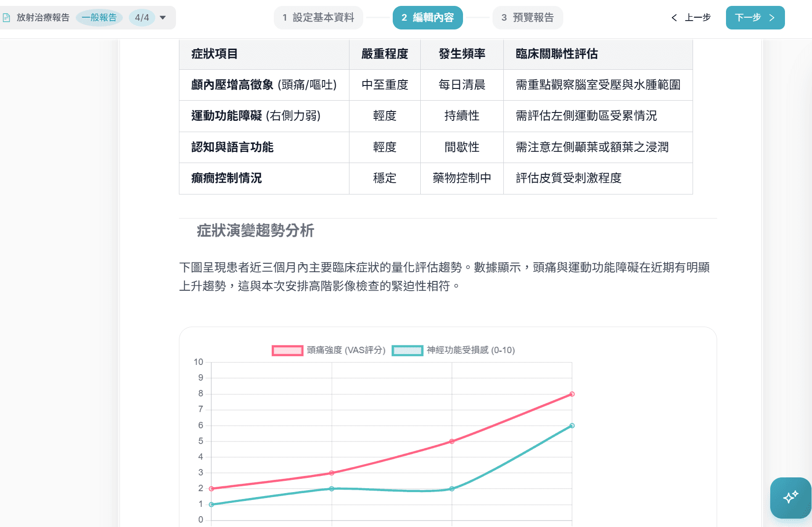Select step 2 編輯內容
812x527 pixels.
pos(428,18)
